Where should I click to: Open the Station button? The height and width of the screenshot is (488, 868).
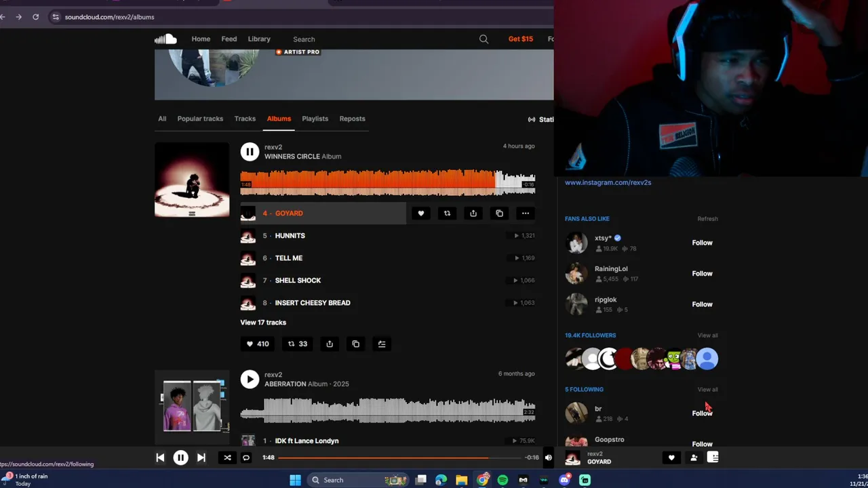click(x=541, y=119)
